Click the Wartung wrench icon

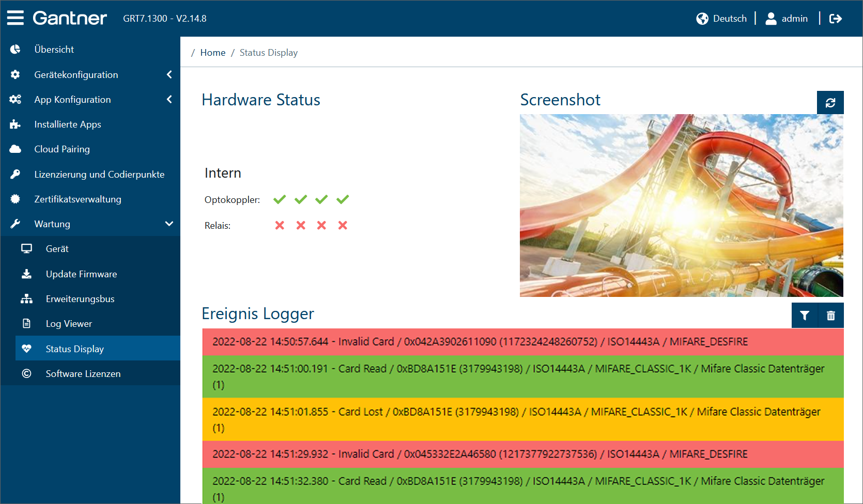point(16,224)
